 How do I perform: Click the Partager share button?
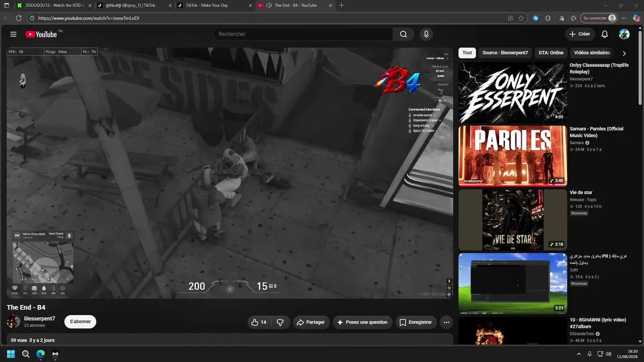[x=310, y=322]
